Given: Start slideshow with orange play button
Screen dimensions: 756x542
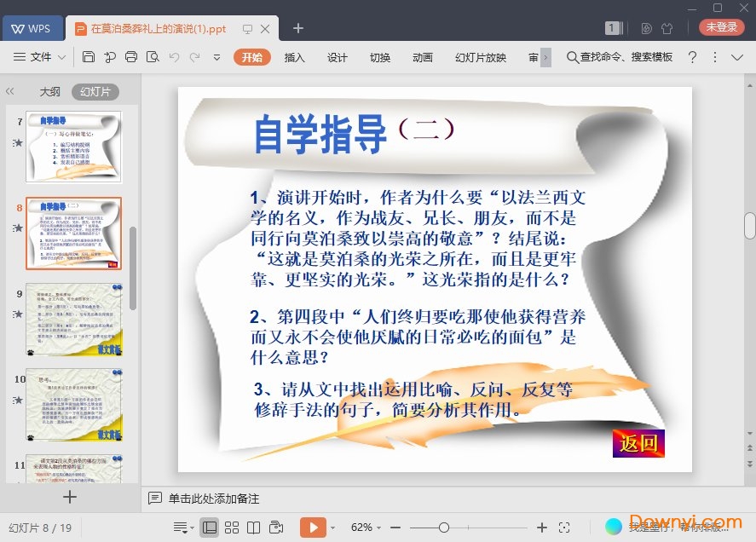Looking at the screenshot, I should coord(313,528).
